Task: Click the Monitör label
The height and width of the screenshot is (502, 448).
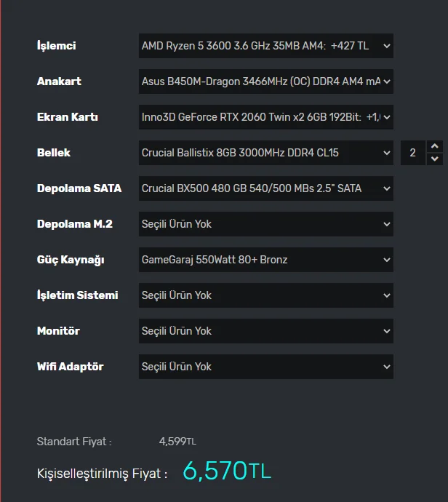Action: click(x=58, y=331)
